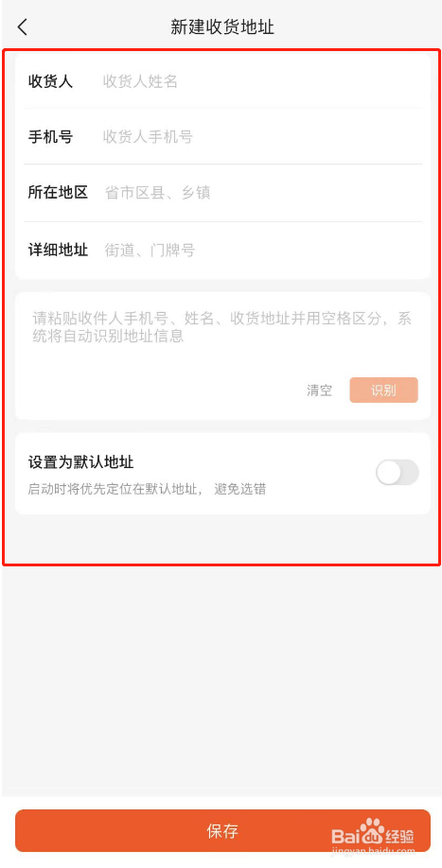Select the 所在地区 row label

(x=58, y=193)
